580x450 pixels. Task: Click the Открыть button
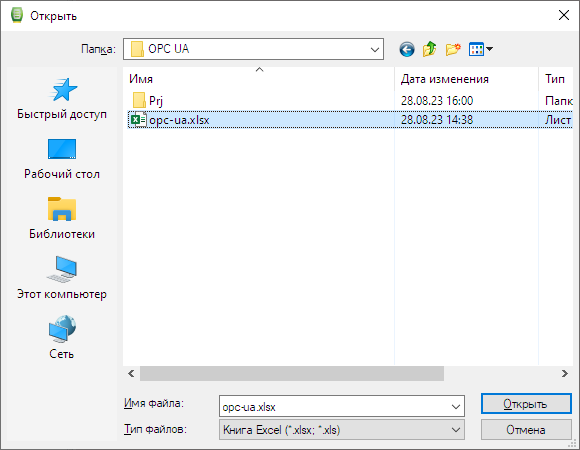tap(526, 404)
